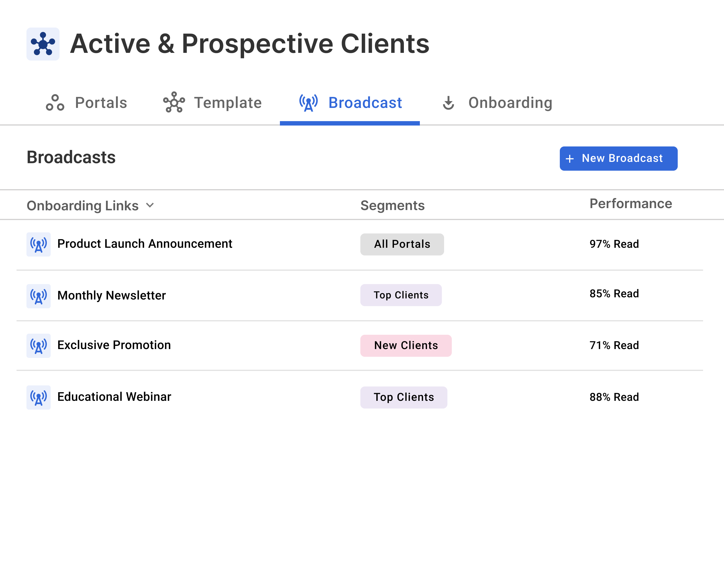Click broadcast icon next to Educational Webinar

click(39, 397)
